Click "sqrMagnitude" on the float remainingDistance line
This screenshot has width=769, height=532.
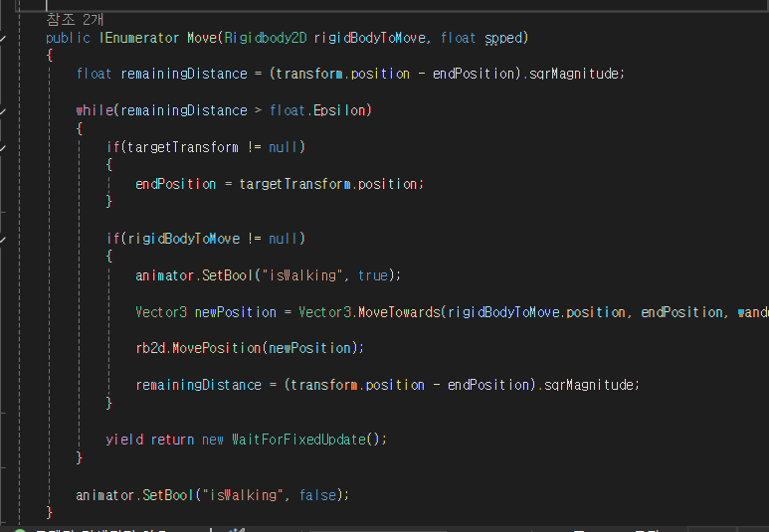pos(574,74)
